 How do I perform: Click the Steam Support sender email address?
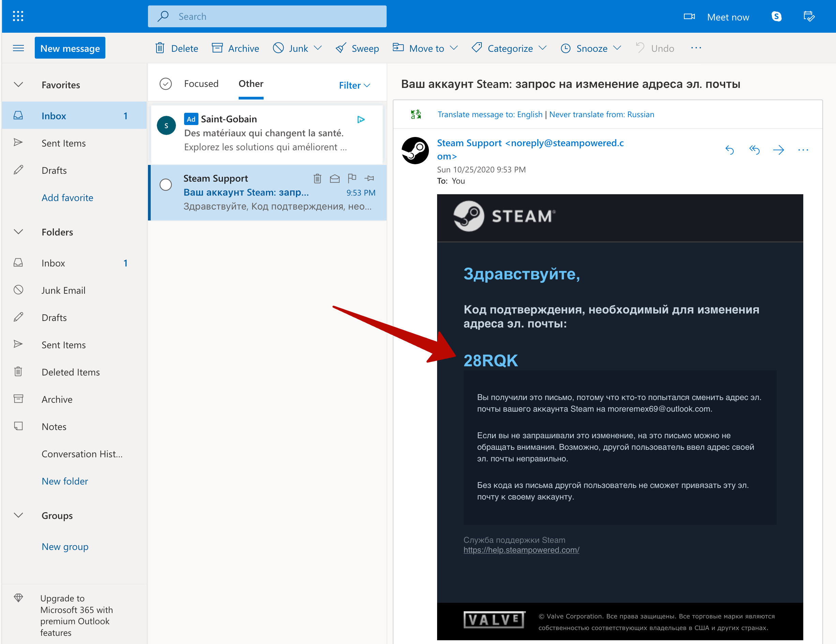tap(530, 150)
